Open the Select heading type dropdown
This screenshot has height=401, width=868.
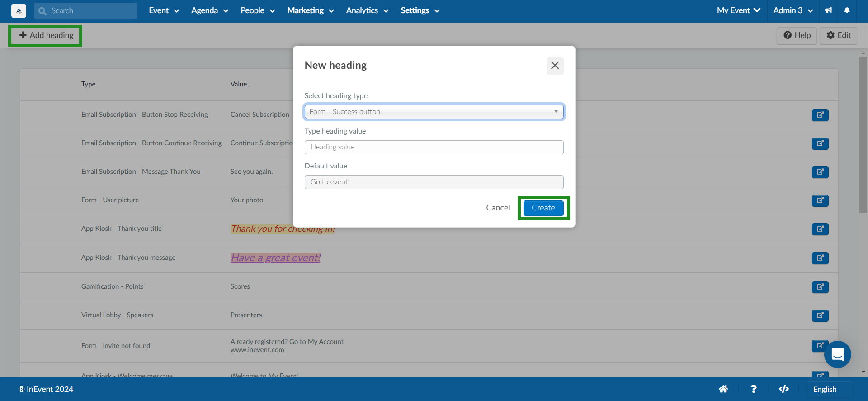434,112
